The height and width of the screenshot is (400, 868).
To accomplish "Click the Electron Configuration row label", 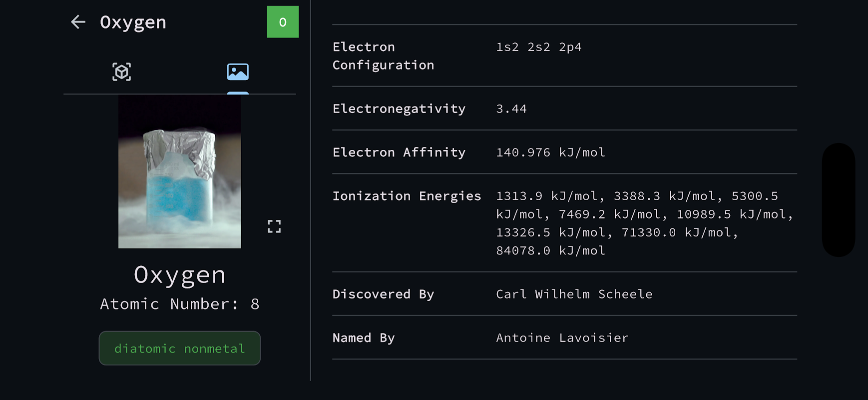I will coord(383,56).
